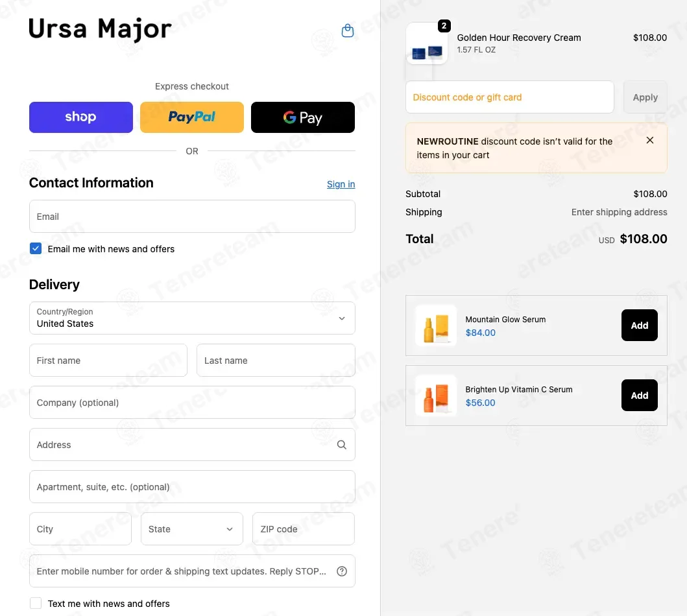
Task: Click the Sign in link
Action: 341,184
